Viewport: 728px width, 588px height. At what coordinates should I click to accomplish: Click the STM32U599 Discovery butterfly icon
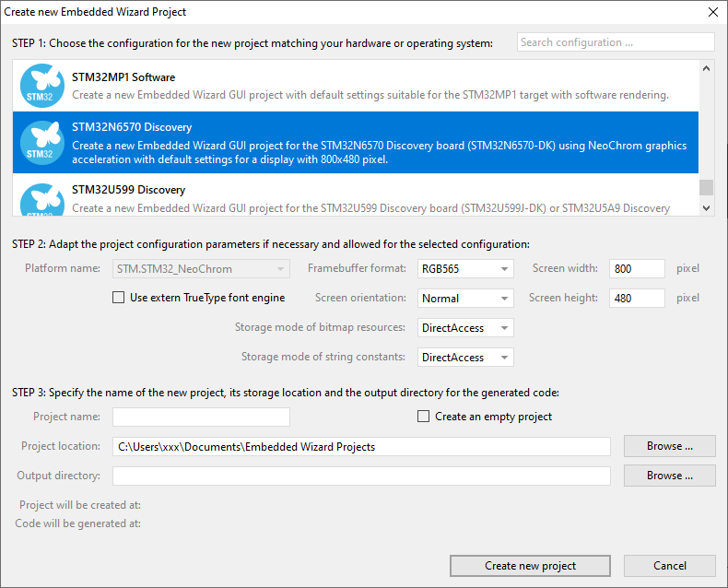click(41, 200)
